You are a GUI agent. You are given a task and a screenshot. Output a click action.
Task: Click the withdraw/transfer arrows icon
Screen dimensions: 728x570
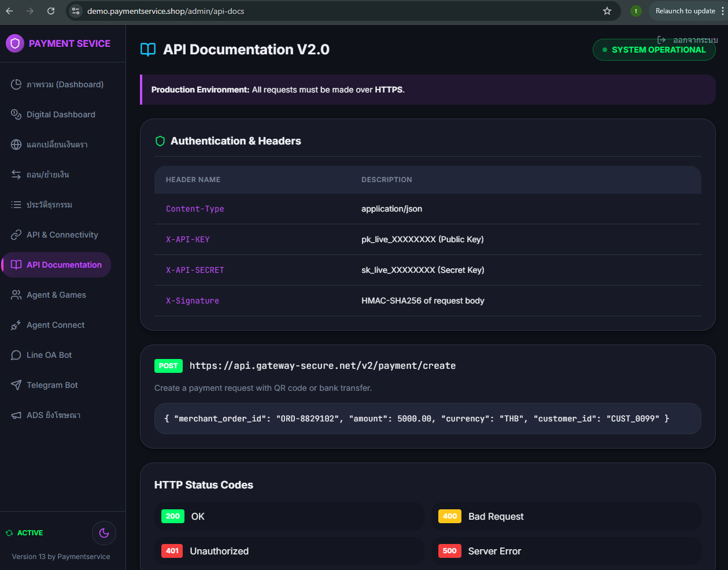16,175
